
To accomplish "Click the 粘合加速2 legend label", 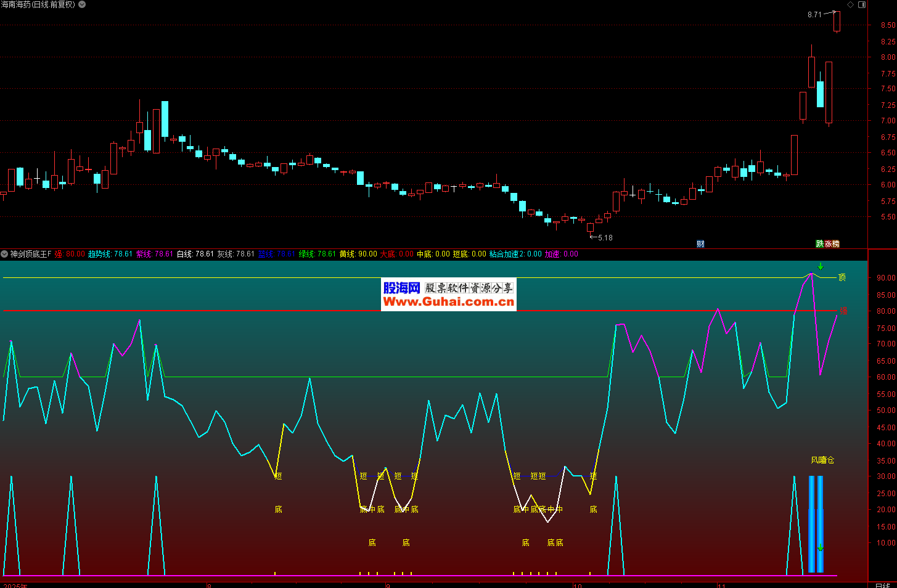I will 507,254.
